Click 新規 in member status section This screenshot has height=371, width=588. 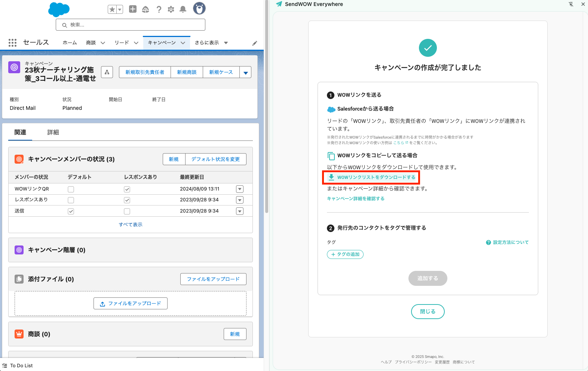click(x=174, y=159)
